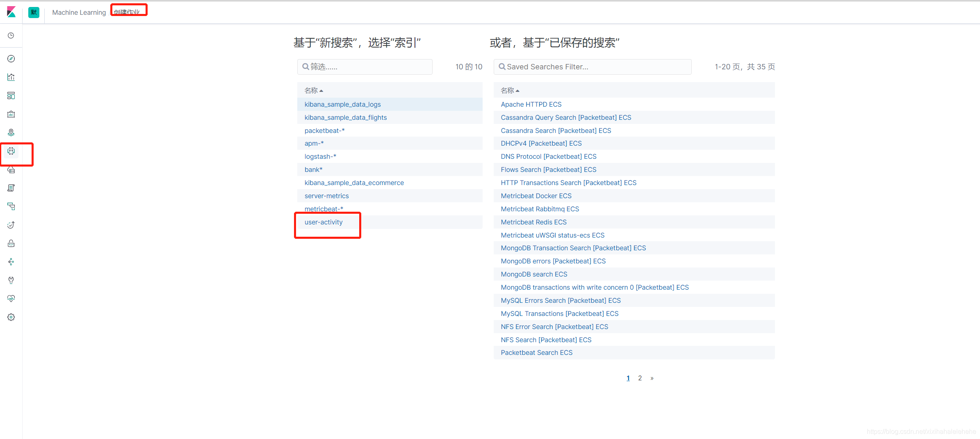Open Maps icon in sidebar
The image size is (980, 439).
tap(11, 133)
